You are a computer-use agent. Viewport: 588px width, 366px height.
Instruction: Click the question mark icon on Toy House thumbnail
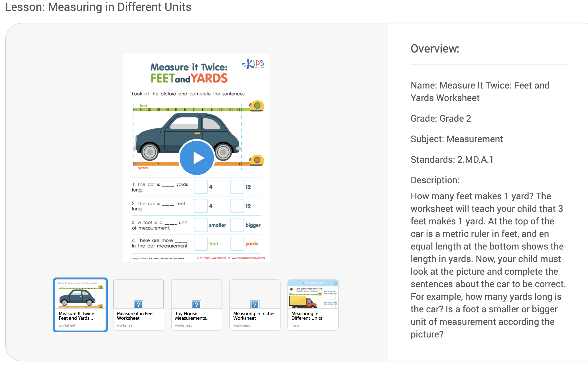197,305
